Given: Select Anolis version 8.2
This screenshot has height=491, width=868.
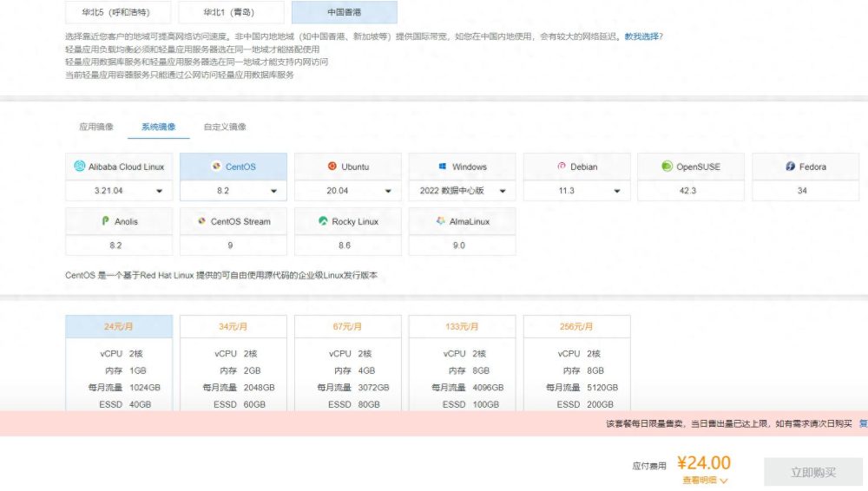Looking at the screenshot, I should [x=119, y=245].
